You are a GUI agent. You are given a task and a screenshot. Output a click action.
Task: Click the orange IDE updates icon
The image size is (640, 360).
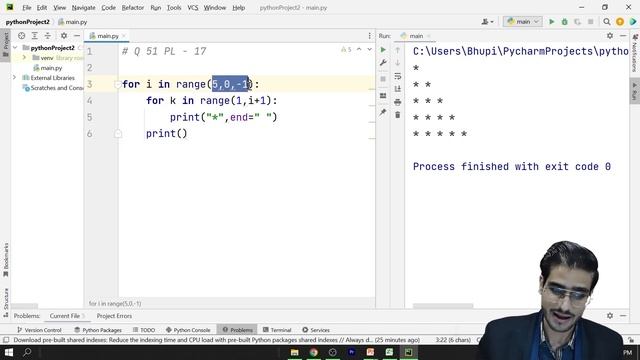click(620, 22)
